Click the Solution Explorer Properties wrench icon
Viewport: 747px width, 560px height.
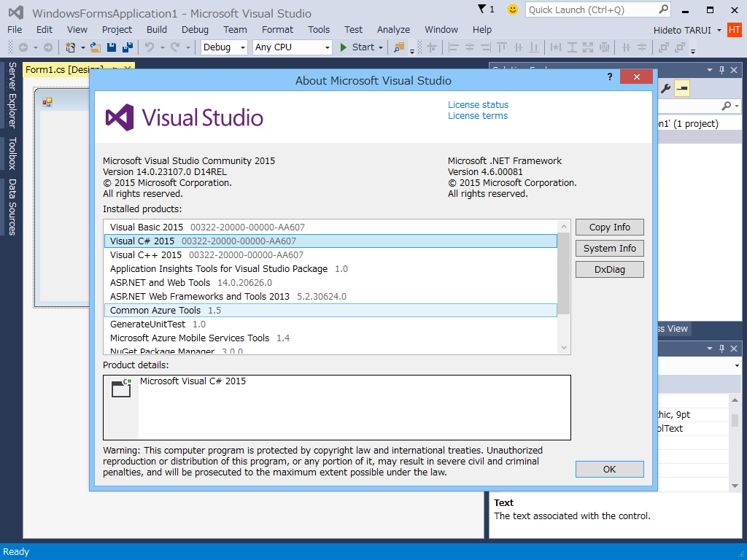665,88
